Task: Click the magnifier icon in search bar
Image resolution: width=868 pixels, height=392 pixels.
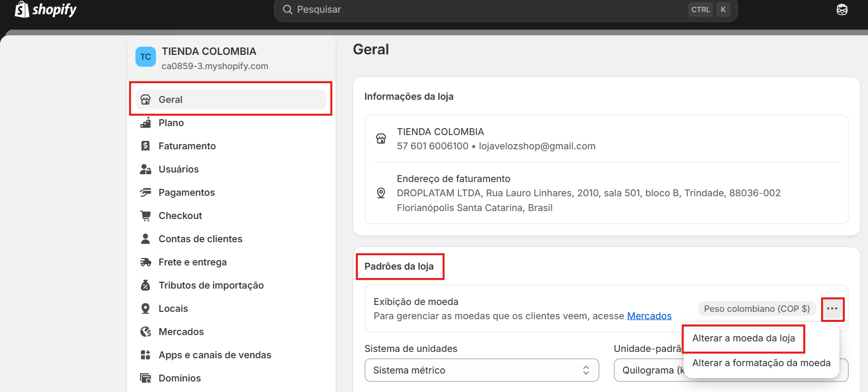Action: 287,9
